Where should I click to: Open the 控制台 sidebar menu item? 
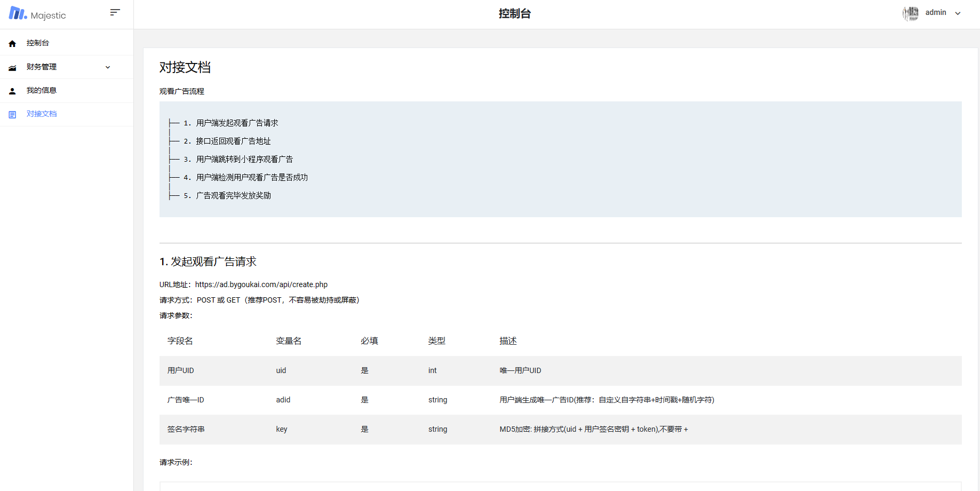point(38,43)
